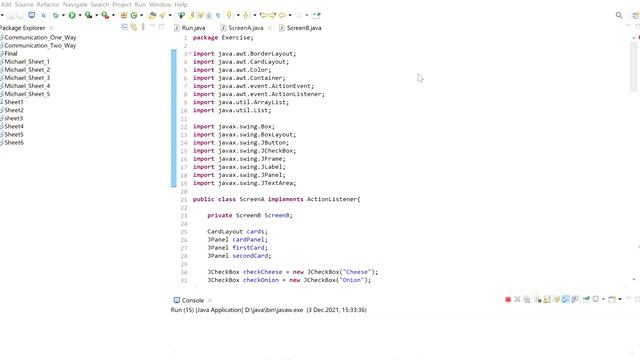The width and height of the screenshot is (640, 360).
Task: Click the Pin Console icon
Action: coord(587,299)
